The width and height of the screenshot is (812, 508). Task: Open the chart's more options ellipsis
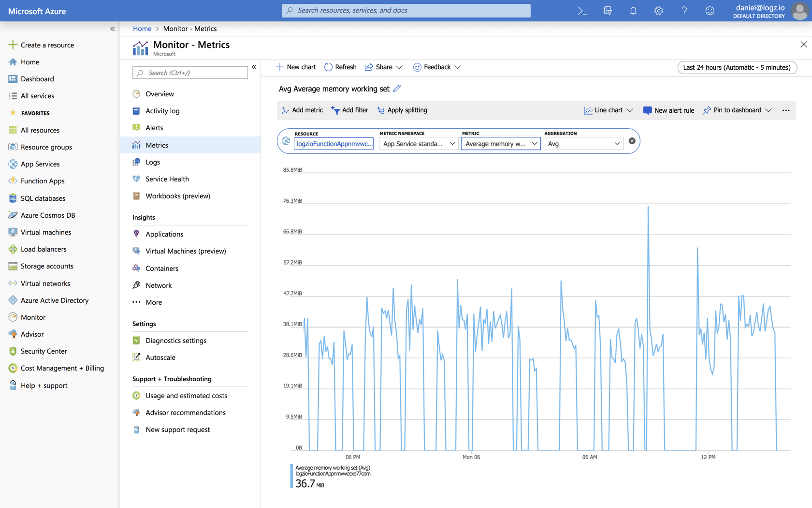(786, 110)
